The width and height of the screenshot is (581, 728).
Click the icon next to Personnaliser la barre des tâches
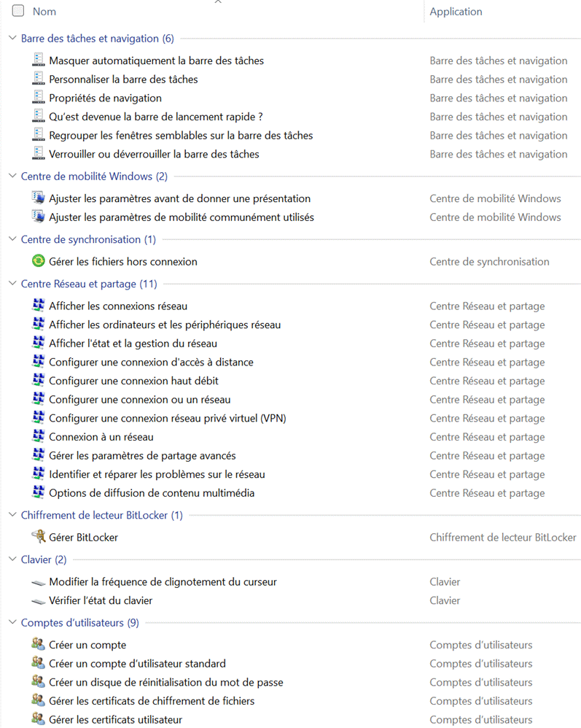click(39, 79)
